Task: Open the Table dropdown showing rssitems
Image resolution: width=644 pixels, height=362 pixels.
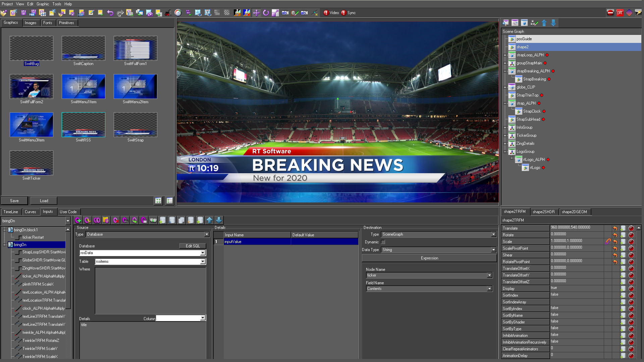Action: coord(203,261)
